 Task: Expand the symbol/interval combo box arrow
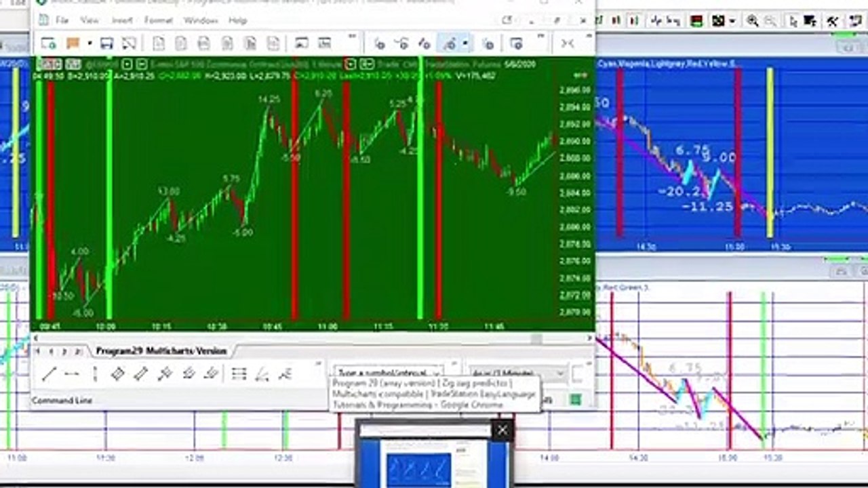pyautogui.click(x=437, y=373)
